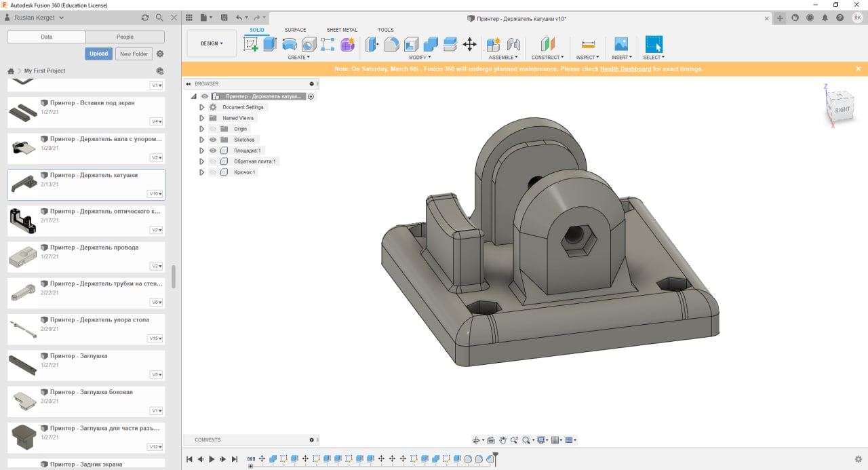Play the timeline
Image resolution: width=868 pixels, height=470 pixels.
pyautogui.click(x=212, y=459)
